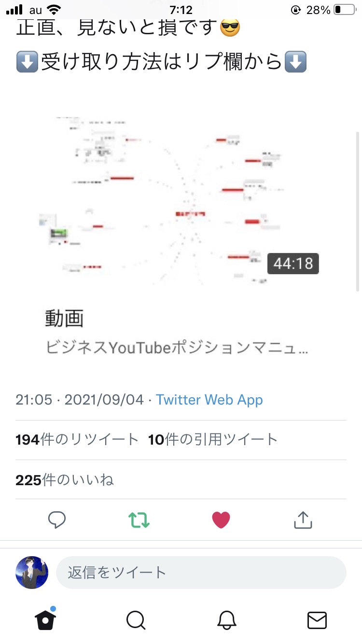View the 225件のいいね list
Screen dimensions: 362x644
[x=65, y=480]
